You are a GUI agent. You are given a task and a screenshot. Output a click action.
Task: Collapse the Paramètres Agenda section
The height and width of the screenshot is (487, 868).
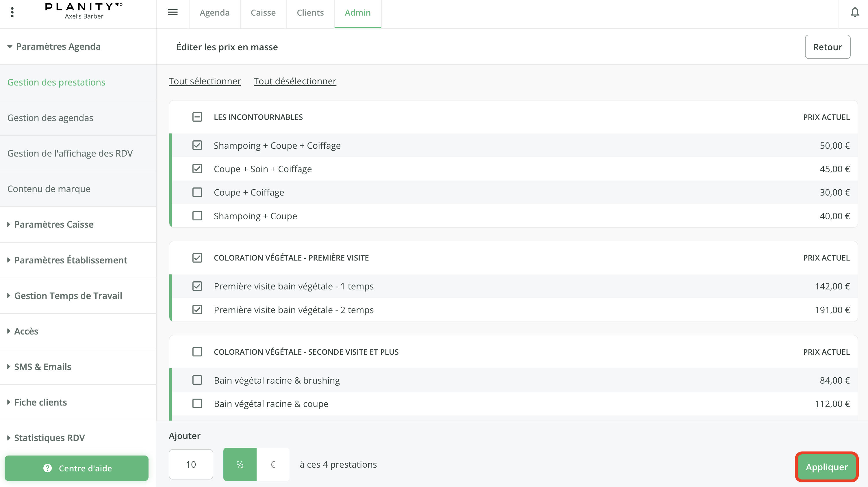[54, 47]
